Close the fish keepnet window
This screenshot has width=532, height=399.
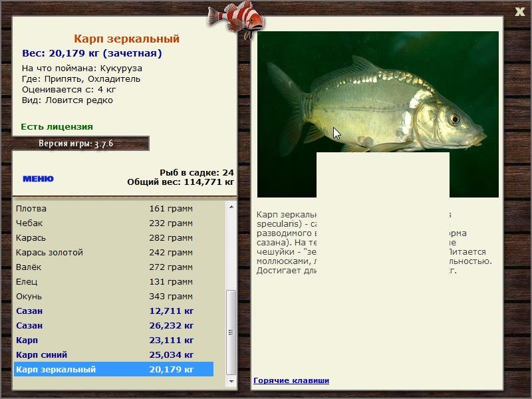pos(519,12)
